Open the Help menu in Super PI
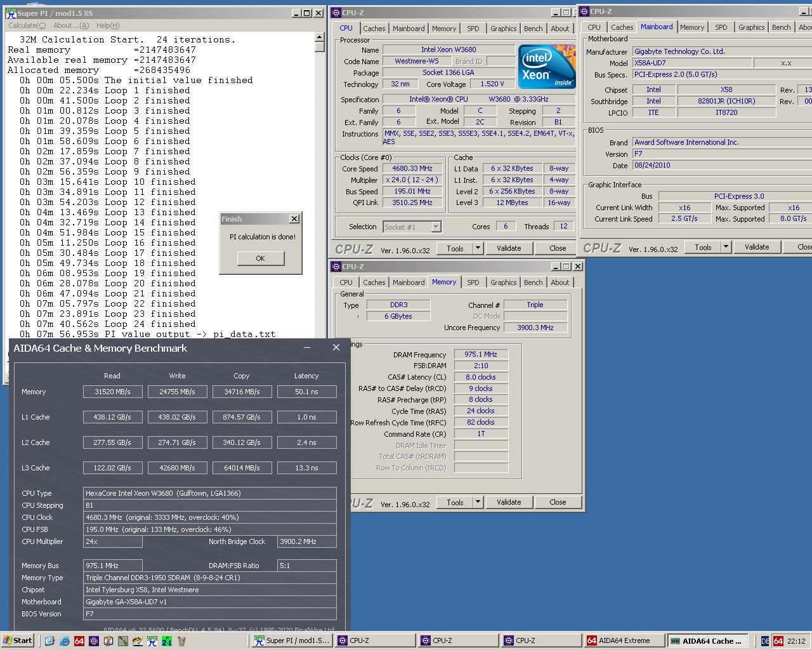 tap(108, 25)
